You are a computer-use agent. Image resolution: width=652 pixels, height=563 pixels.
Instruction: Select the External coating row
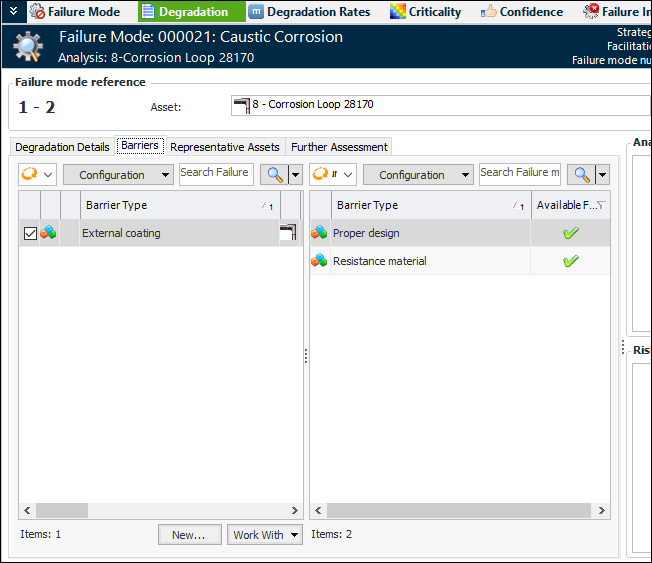point(160,233)
